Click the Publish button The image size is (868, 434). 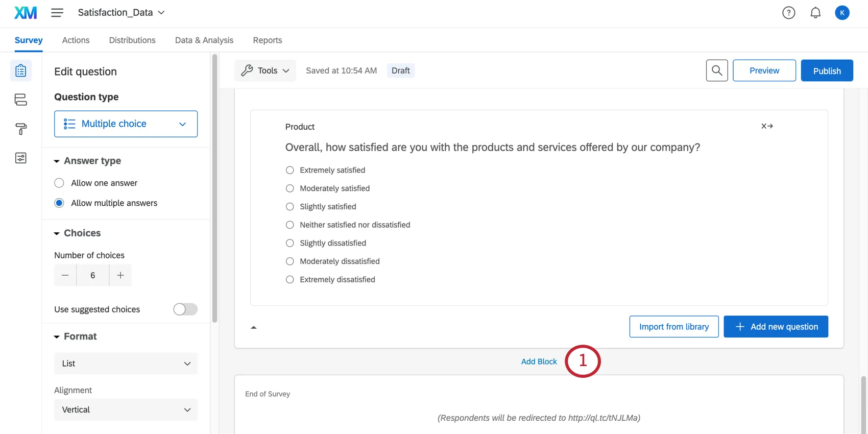tap(827, 70)
